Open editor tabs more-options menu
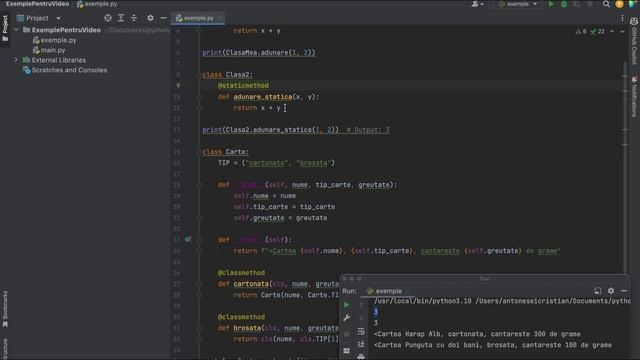Screen dimensions: 640x360 click(622, 18)
